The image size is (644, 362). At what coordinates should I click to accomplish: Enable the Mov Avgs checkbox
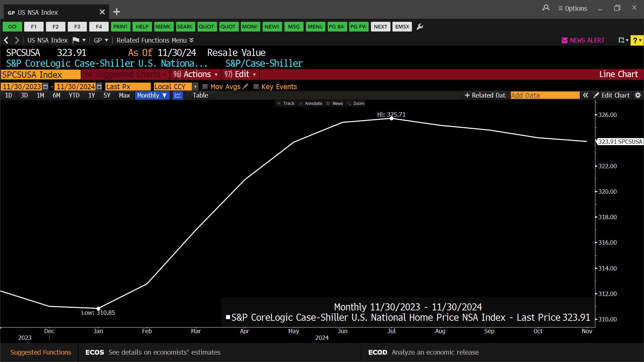pyautogui.click(x=205, y=86)
